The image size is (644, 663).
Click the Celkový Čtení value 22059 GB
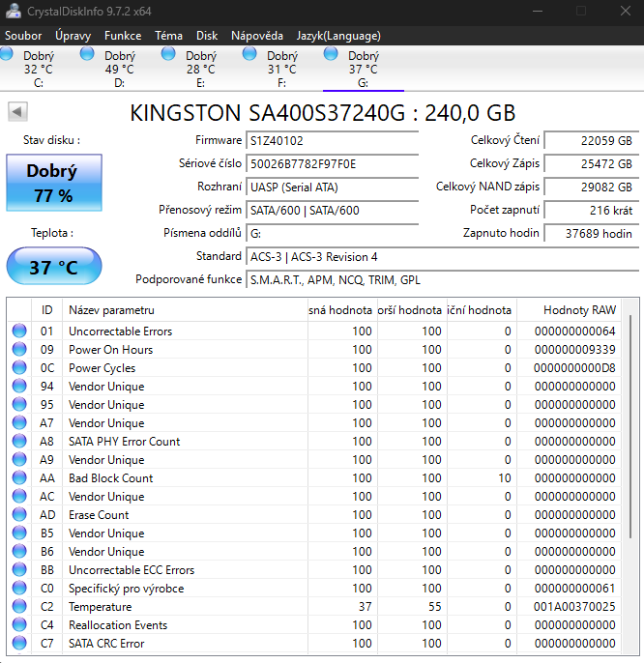(x=592, y=140)
